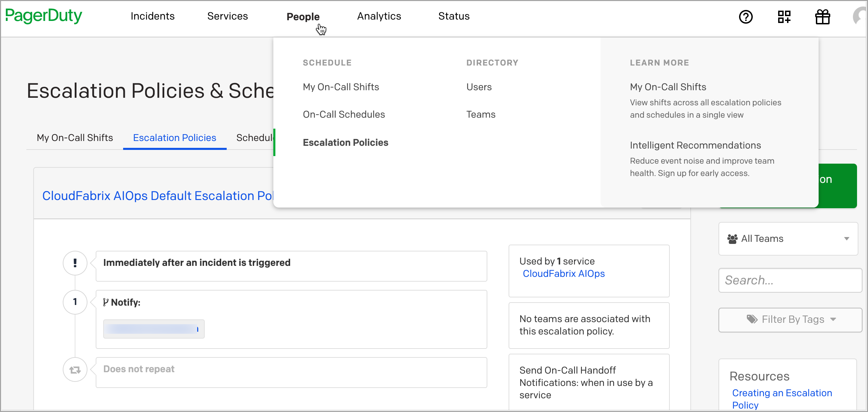Image resolution: width=868 pixels, height=412 pixels.
Task: Open CloudFabrix AIOps Default Escalation Policy
Action: click(x=158, y=196)
